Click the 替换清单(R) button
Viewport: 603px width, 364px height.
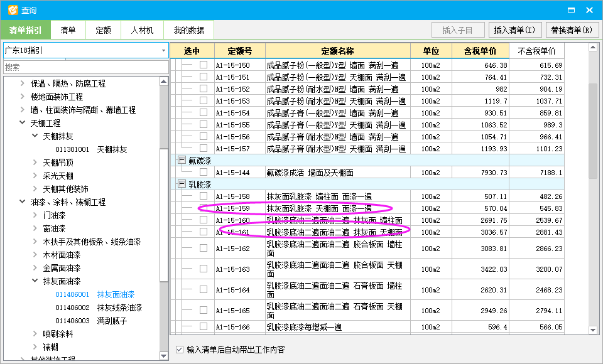point(572,30)
